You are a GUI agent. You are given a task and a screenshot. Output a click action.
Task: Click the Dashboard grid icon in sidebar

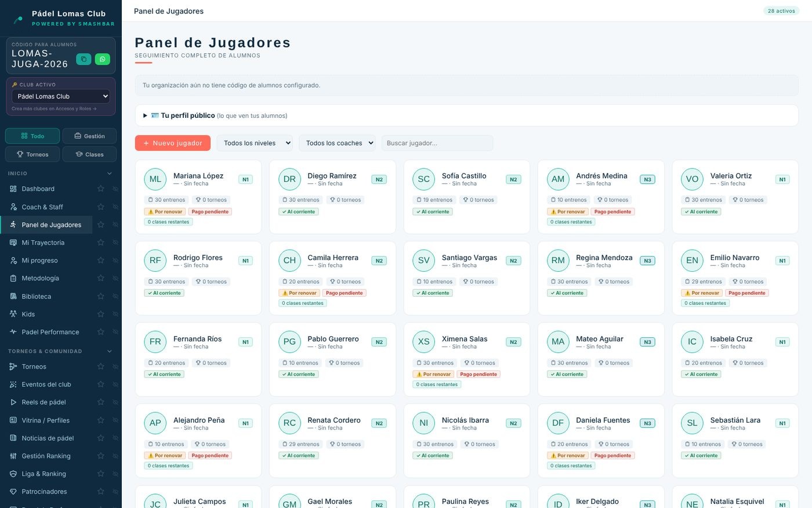pos(13,189)
